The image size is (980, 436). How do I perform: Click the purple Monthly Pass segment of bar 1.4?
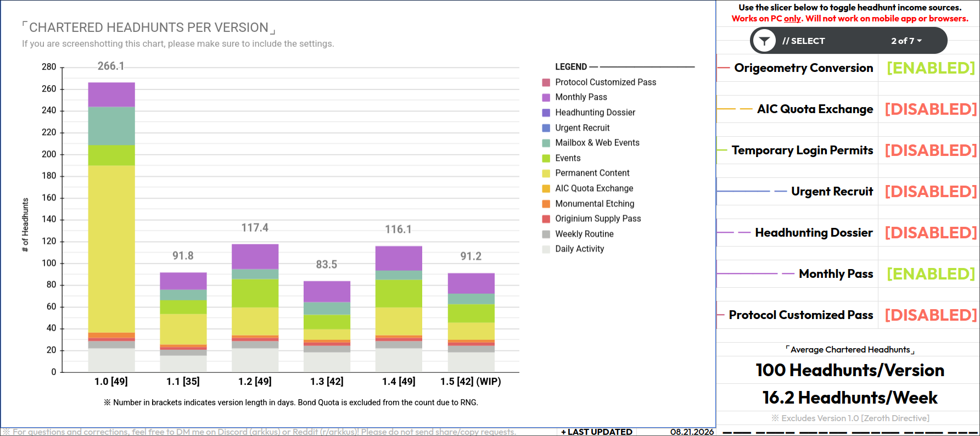tap(399, 258)
